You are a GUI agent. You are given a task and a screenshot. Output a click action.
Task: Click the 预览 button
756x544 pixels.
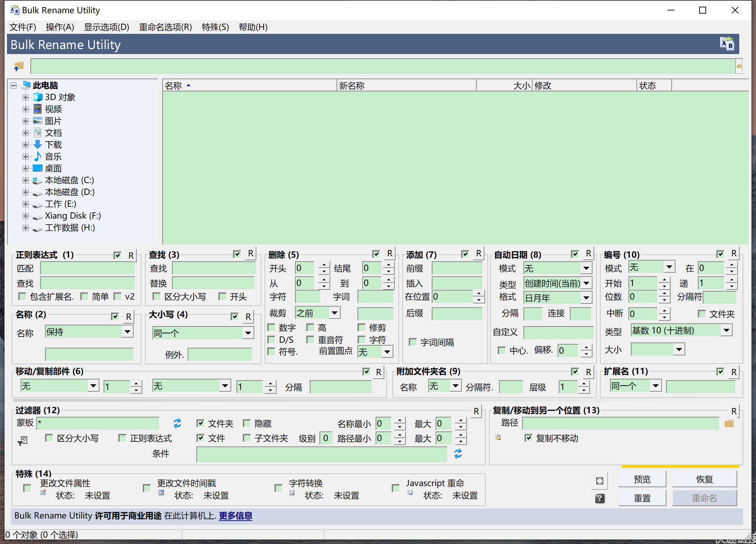click(x=642, y=479)
